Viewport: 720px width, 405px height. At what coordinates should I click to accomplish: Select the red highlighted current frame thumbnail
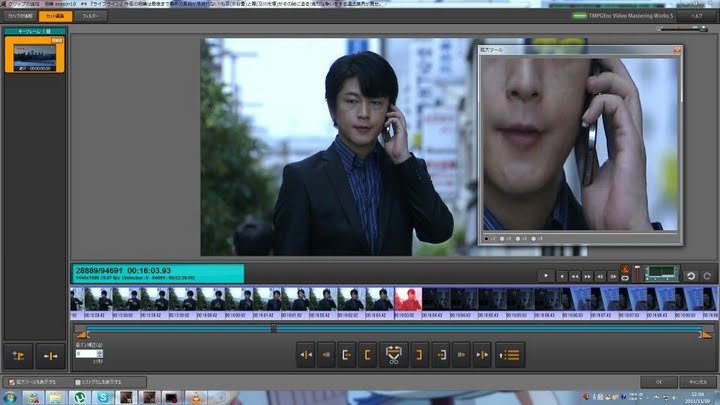tap(408, 299)
